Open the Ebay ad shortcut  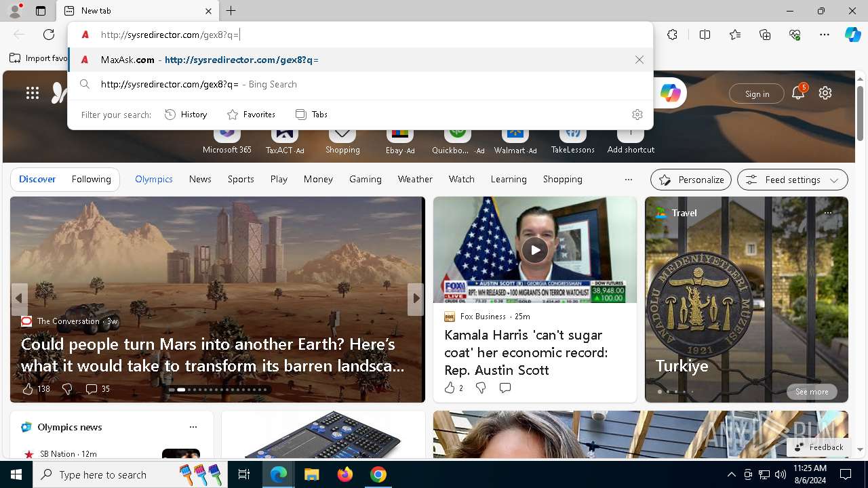(400, 140)
